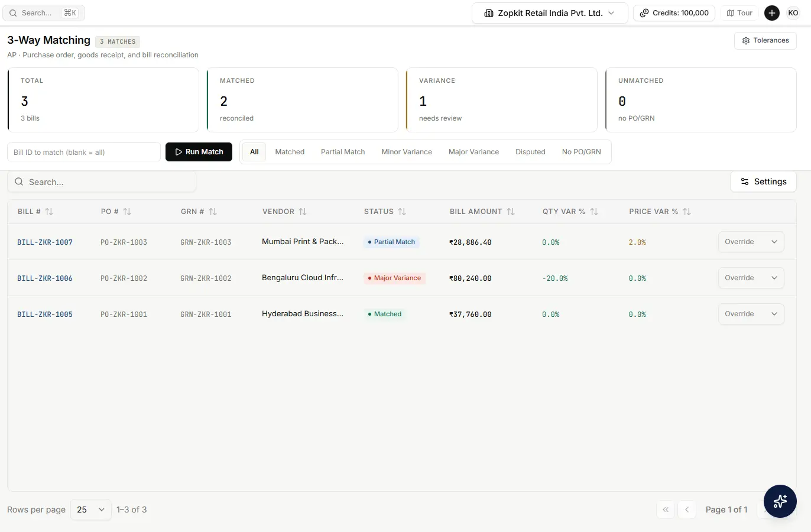Open the BILL-ZKR-1005 bill link
Screen dimensions: 811x532
pyautogui.click(x=45, y=314)
